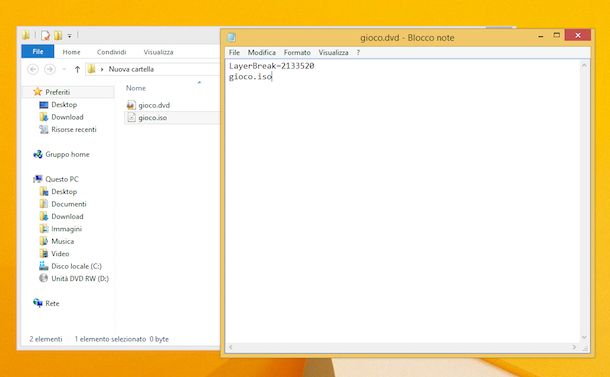
Task: Click Notepad horizontal scrollbar left arrow
Action: point(231,347)
